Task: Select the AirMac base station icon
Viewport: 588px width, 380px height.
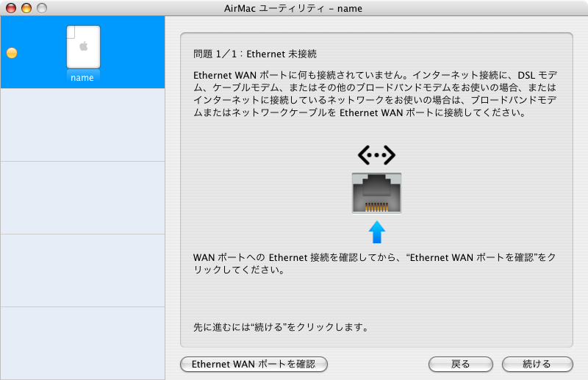Action: click(x=83, y=47)
